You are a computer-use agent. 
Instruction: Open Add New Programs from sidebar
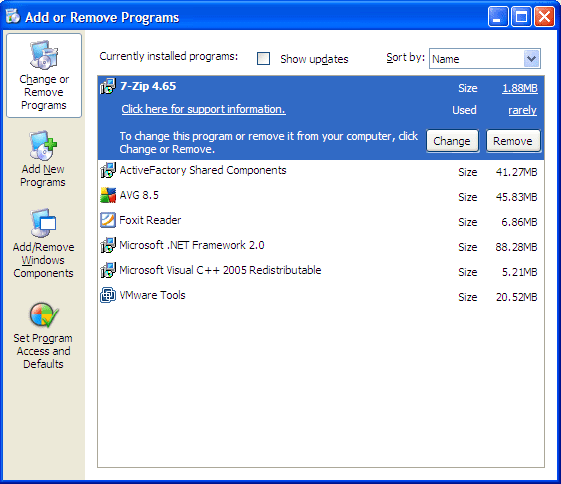point(43,145)
